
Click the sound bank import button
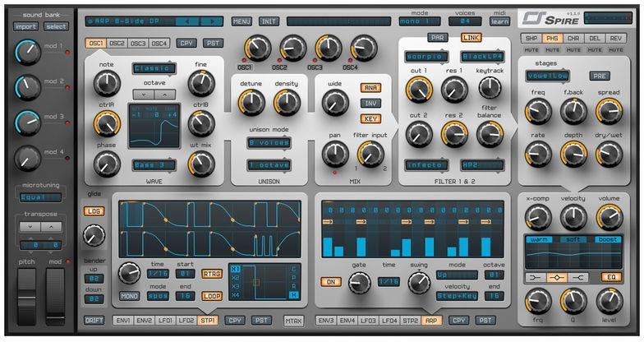click(25, 26)
